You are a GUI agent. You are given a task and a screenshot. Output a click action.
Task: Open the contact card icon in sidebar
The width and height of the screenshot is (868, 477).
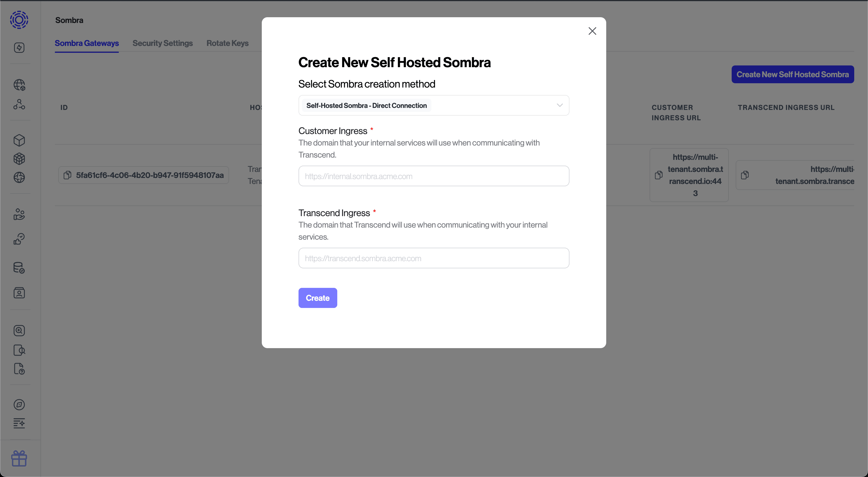tap(19, 293)
